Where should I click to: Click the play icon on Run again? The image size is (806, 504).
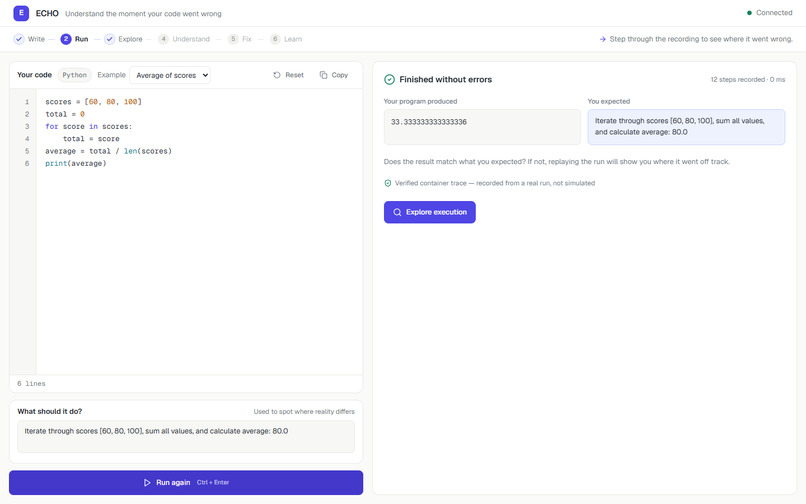(147, 482)
